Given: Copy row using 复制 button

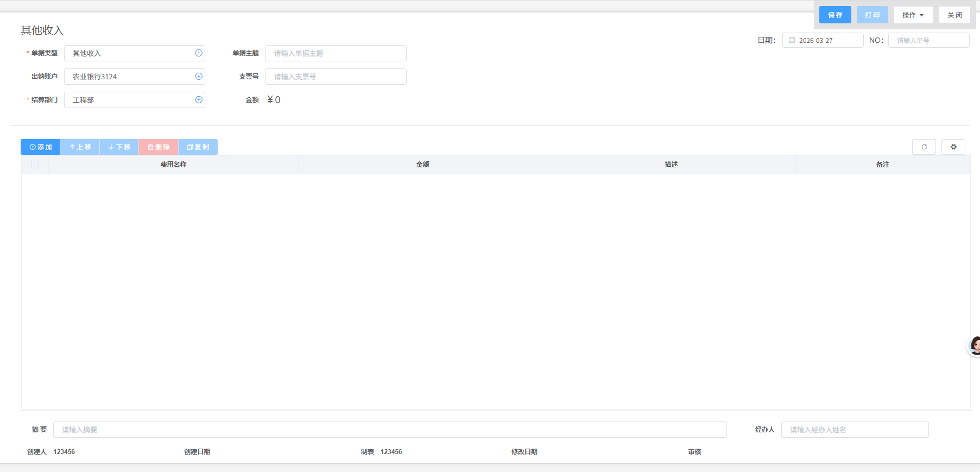Looking at the screenshot, I should [198, 147].
